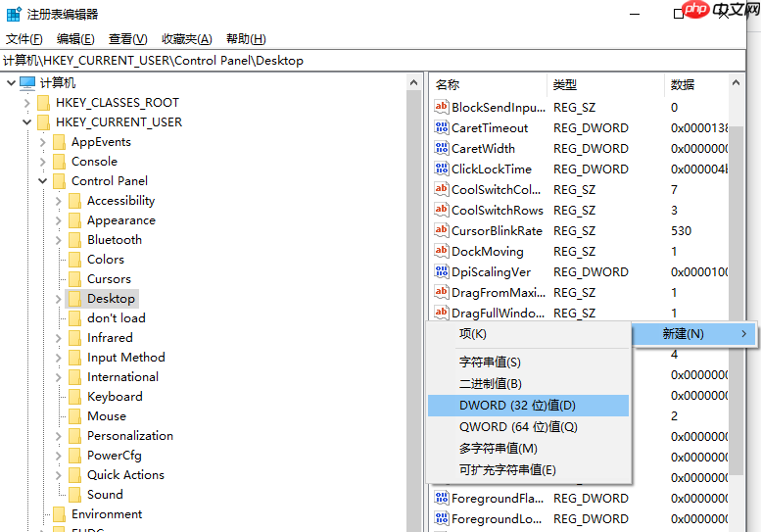This screenshot has width=761, height=532.
Task: Click the DWORD icon beside CaretWidth
Action: click(441, 148)
